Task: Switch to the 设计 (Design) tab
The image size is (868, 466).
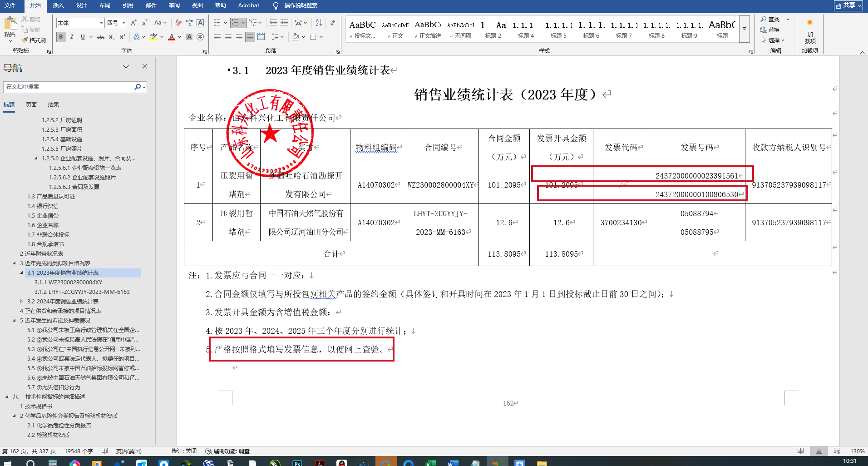Action: point(81,5)
